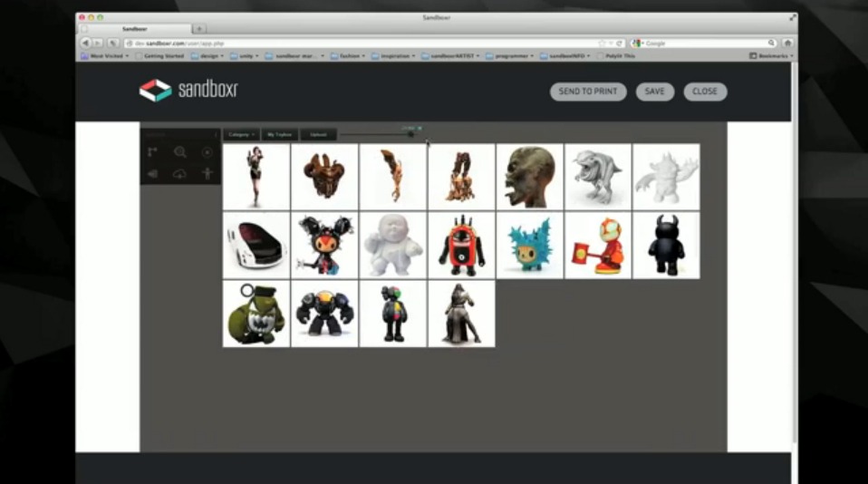Select the KAWS-style black figure thumbnail

[393, 314]
